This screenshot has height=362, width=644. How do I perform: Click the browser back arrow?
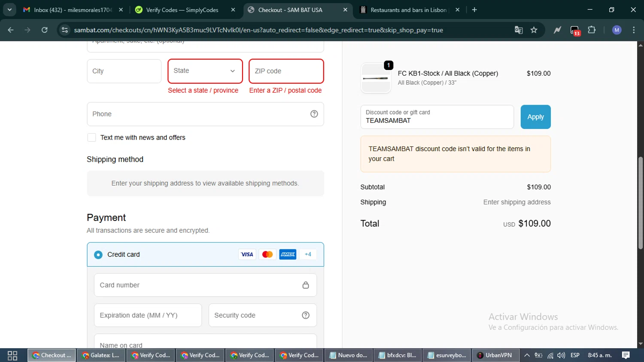pyautogui.click(x=11, y=30)
